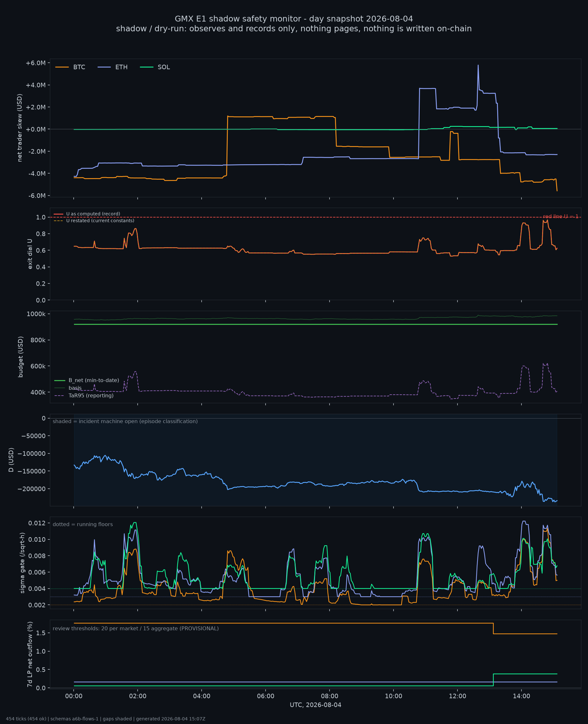Click the "0.002" sigma tick label

pyautogui.click(x=37, y=605)
